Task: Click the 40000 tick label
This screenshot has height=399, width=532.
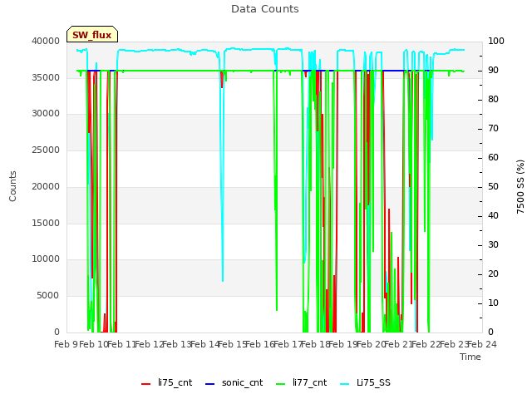Action: 46,41
